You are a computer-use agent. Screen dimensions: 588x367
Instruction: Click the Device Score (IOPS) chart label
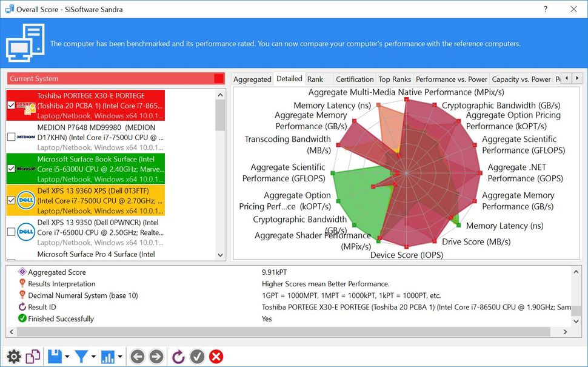407,255
